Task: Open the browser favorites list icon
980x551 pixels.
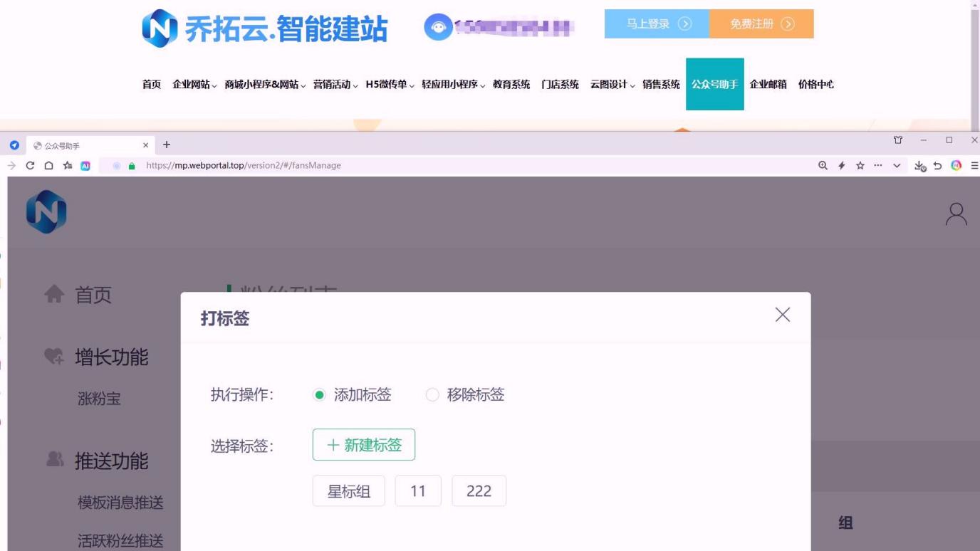Action: point(67,165)
